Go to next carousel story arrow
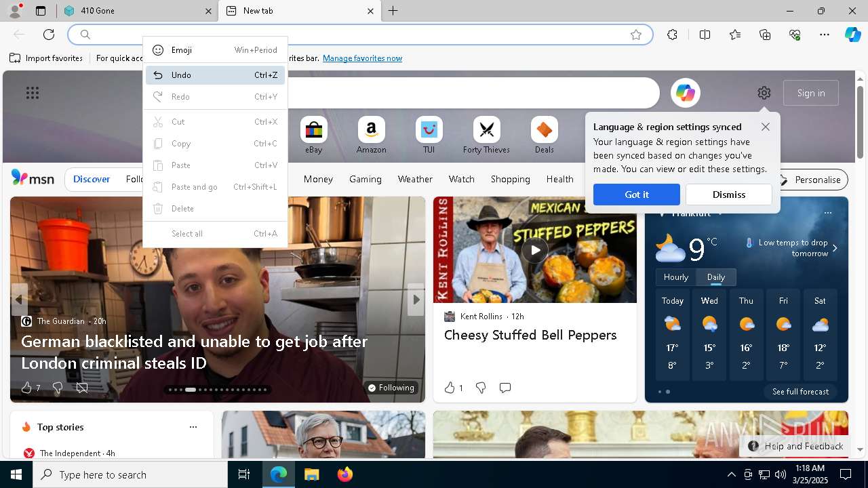The image size is (868, 488). [416, 300]
